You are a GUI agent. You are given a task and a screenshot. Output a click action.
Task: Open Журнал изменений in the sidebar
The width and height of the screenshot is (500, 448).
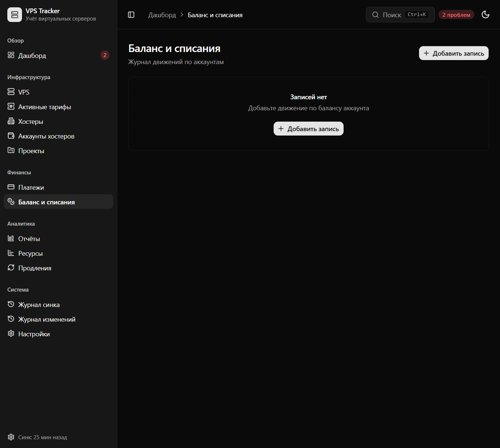pos(58,319)
